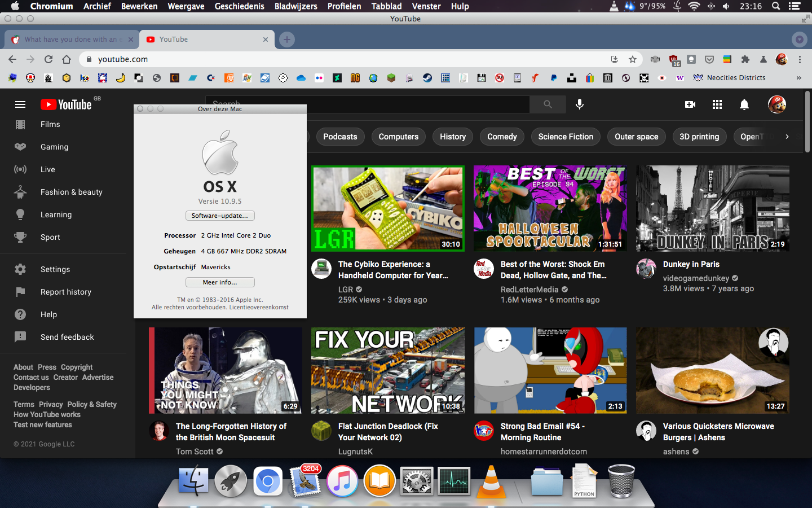Open the Test new features link
Screen dimensions: 812x508
pos(43,425)
